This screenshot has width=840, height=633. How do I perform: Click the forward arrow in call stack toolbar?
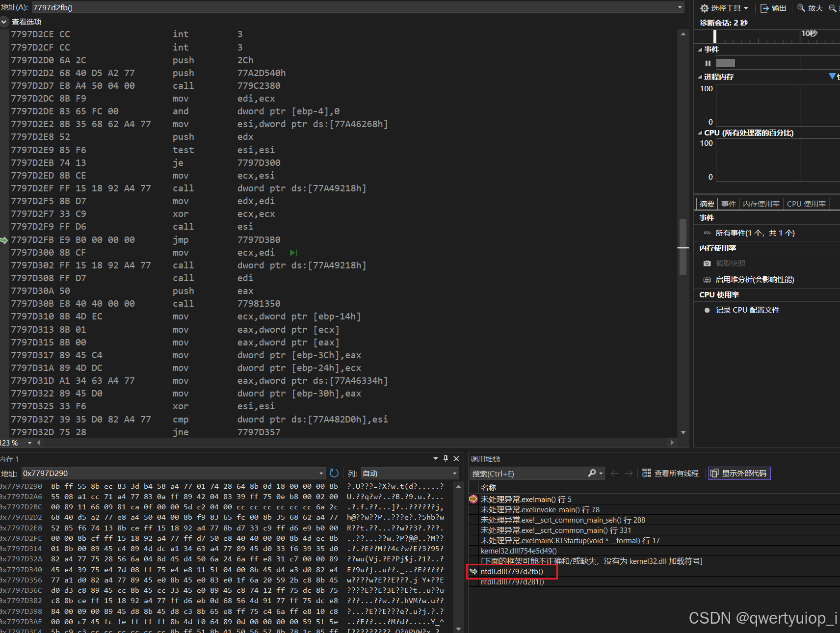pos(629,473)
